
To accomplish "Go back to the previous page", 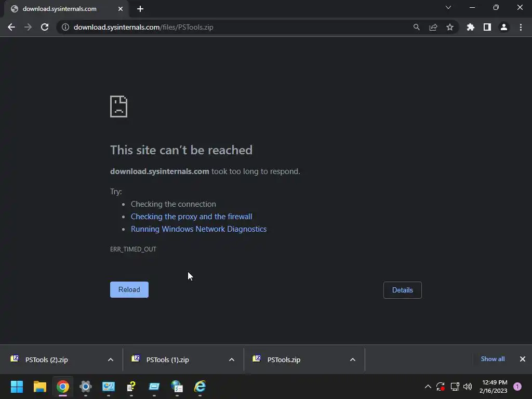I will click(x=11, y=27).
